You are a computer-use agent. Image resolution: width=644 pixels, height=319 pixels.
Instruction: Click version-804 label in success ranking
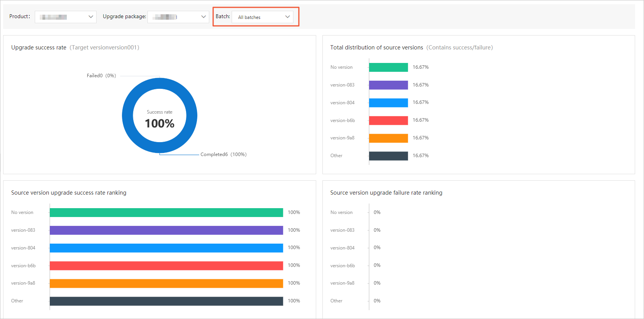(23, 248)
